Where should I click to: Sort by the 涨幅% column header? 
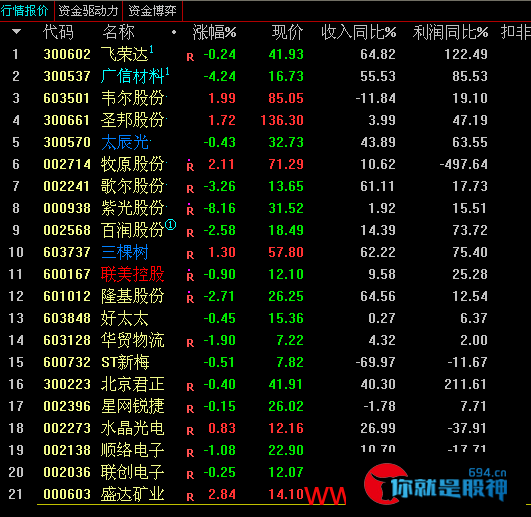point(214,33)
